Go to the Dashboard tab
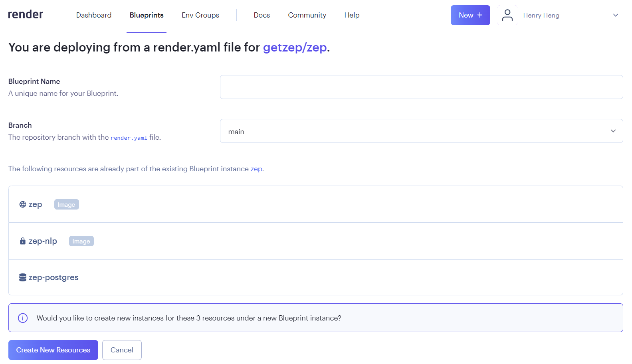Image resolution: width=632 pixels, height=364 pixels. (x=94, y=15)
